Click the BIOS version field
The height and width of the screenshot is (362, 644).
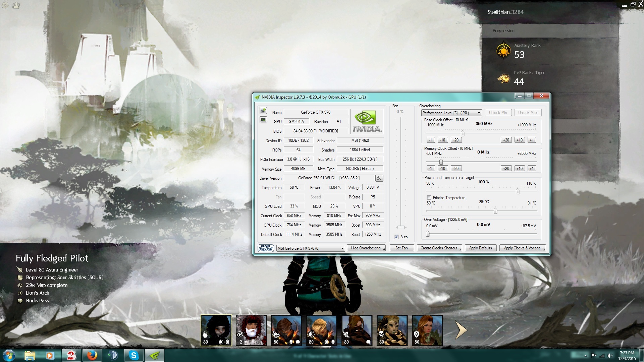pyautogui.click(x=316, y=131)
